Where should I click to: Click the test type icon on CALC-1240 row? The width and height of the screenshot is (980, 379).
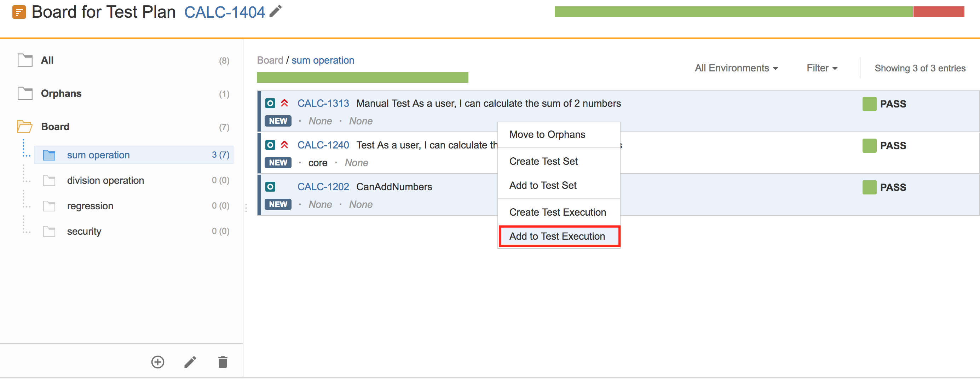[270, 145]
